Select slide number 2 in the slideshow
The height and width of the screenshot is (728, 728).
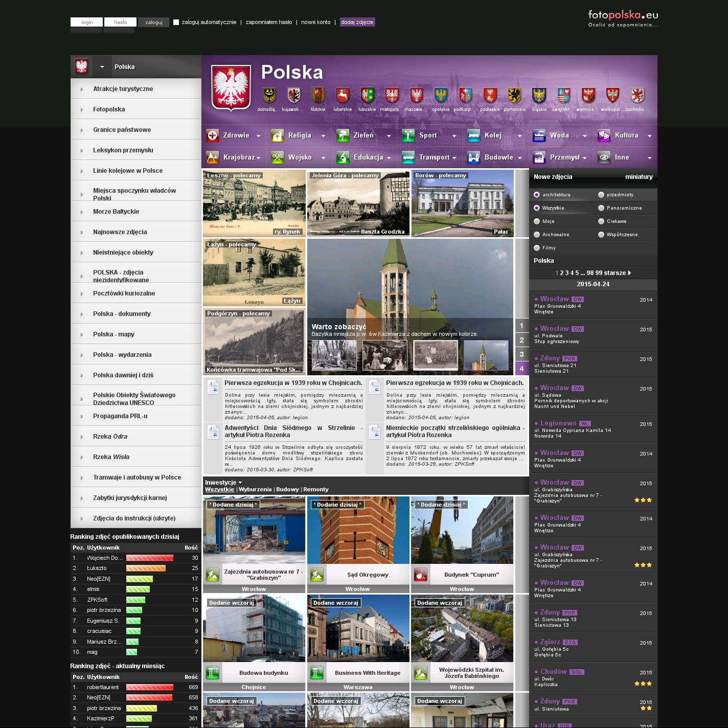(521, 340)
